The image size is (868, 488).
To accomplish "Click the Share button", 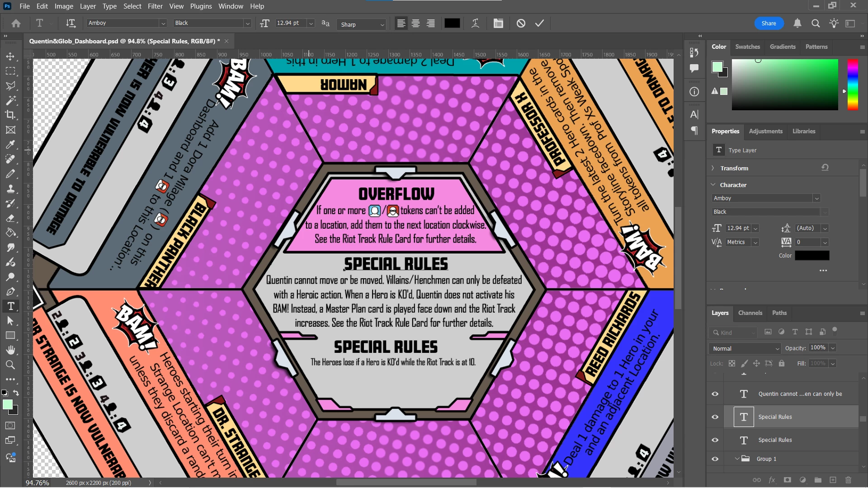I will (x=769, y=23).
